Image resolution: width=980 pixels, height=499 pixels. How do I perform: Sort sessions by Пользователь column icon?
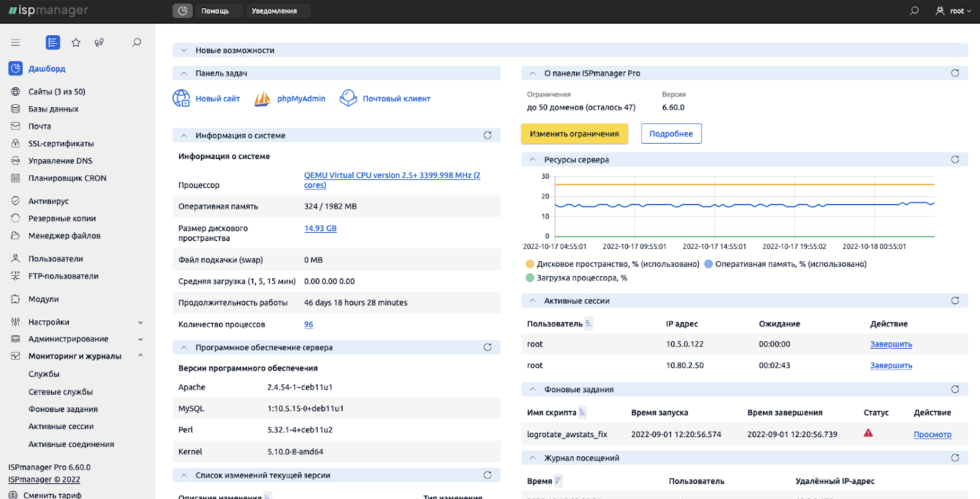click(588, 324)
